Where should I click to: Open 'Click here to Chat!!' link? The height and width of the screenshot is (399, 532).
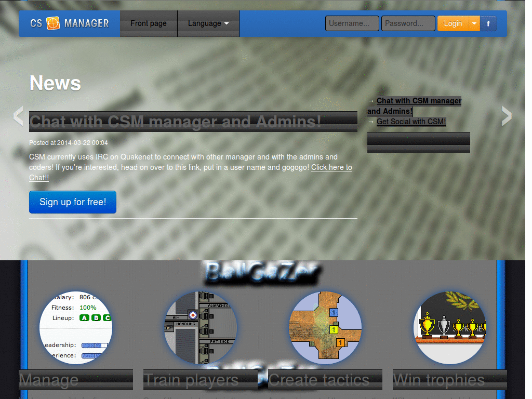pyautogui.click(x=331, y=167)
